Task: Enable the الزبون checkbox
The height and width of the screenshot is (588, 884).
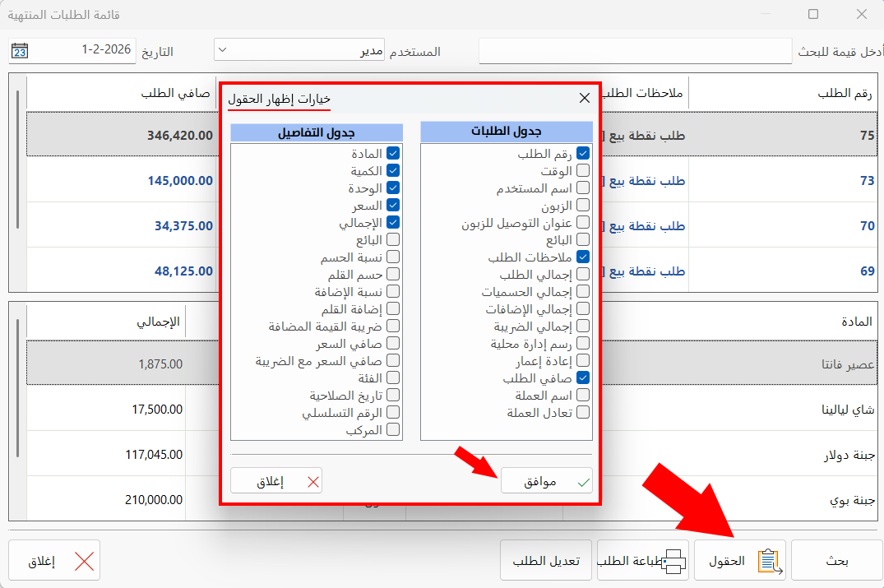Action: [582, 205]
